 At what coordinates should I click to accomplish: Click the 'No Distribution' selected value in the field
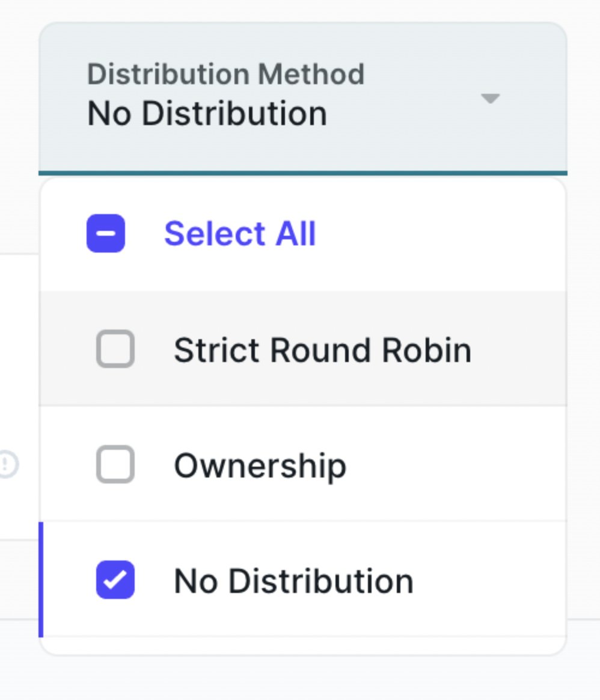pyautogui.click(x=207, y=114)
